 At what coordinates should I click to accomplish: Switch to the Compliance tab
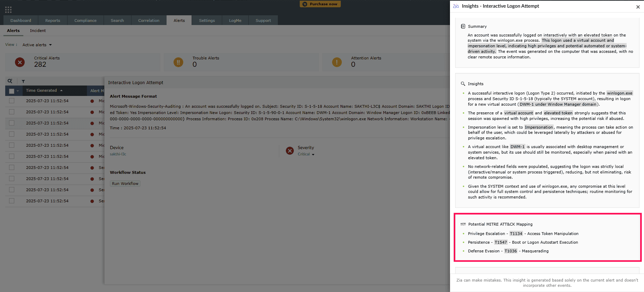[x=86, y=21]
